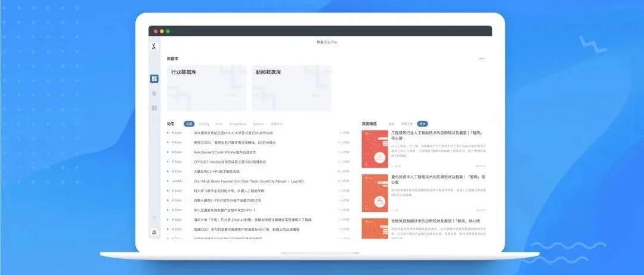Select the middle tab in 深度精选 filters
The width and height of the screenshot is (644, 275).
coord(407,123)
